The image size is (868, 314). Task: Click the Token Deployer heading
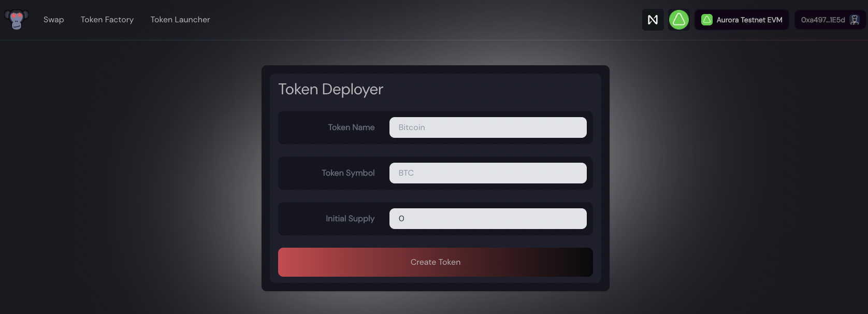tap(331, 90)
